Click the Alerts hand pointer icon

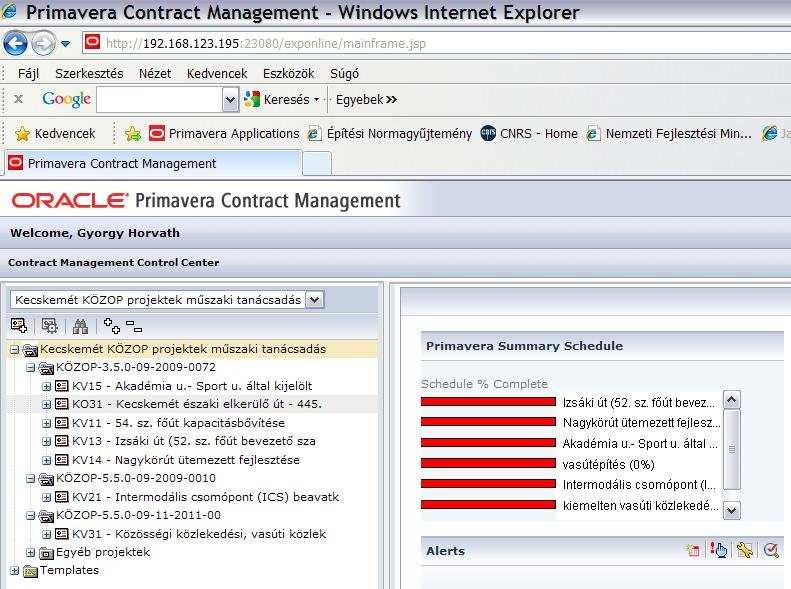pyautogui.click(x=718, y=550)
